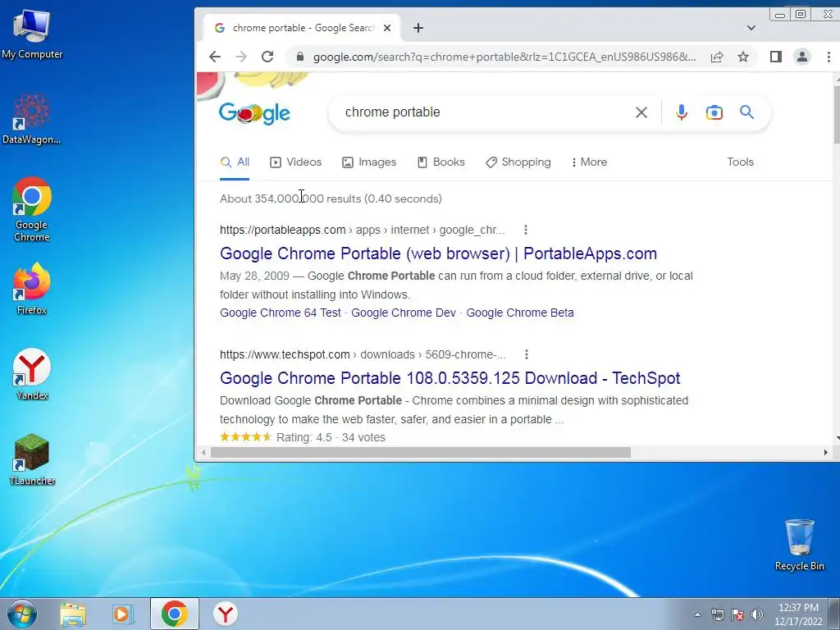Click the techspot.com breadcrumb URL
840x630 pixels.
[x=363, y=354]
